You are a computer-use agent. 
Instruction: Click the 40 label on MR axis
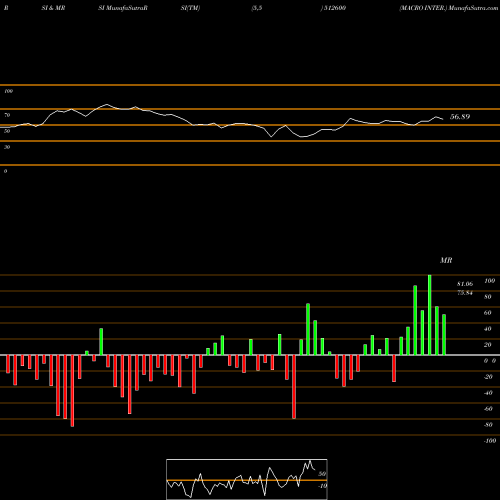click(x=488, y=329)
